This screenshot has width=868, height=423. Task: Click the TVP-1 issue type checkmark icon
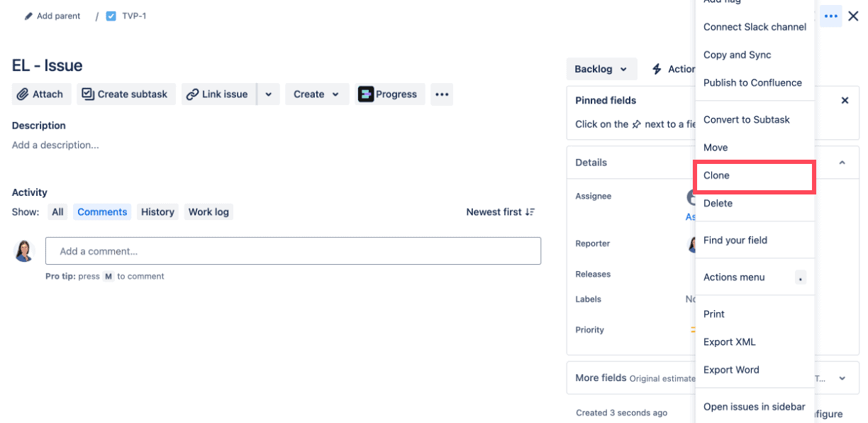(x=110, y=15)
